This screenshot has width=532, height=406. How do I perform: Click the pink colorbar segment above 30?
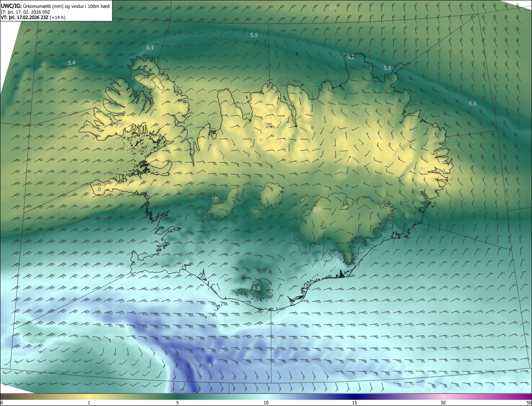coord(443,397)
